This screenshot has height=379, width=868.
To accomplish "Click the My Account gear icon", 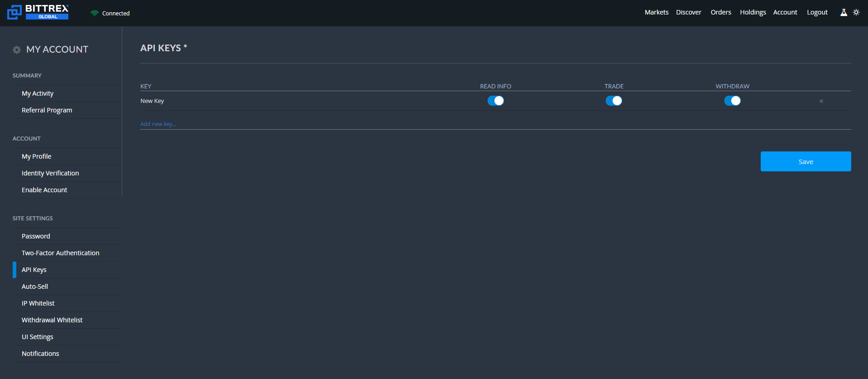I will coord(17,50).
